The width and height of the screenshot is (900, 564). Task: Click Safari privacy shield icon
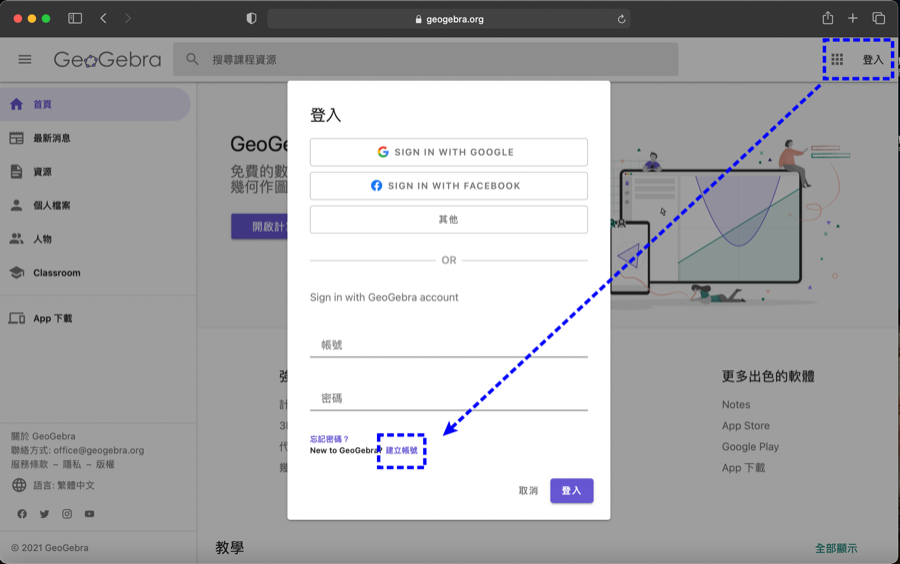tap(251, 18)
